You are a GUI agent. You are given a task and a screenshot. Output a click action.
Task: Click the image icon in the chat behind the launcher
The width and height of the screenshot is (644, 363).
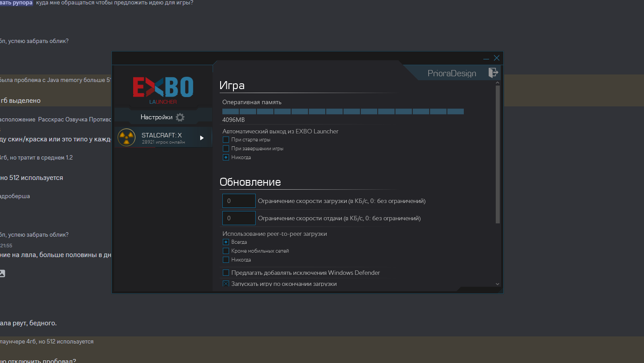click(x=2, y=274)
